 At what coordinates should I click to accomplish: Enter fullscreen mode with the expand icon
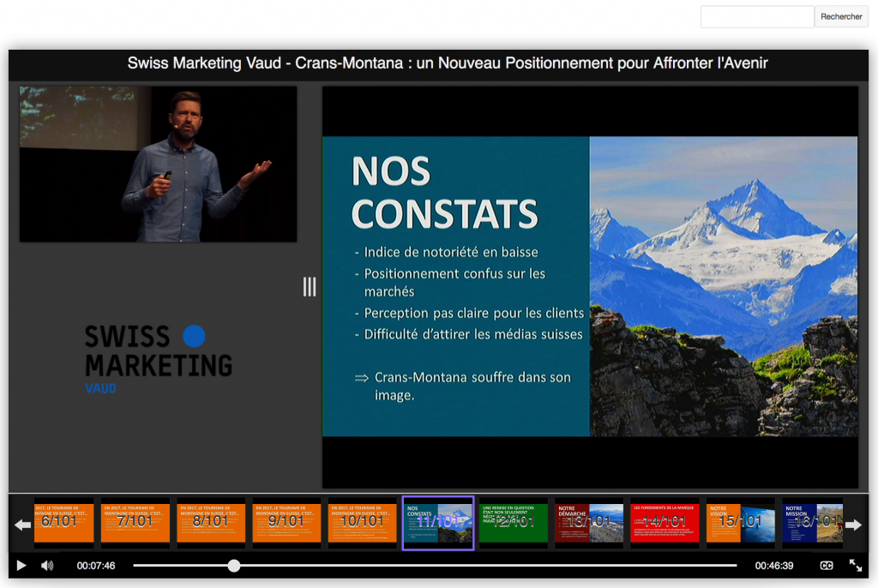pos(856,566)
